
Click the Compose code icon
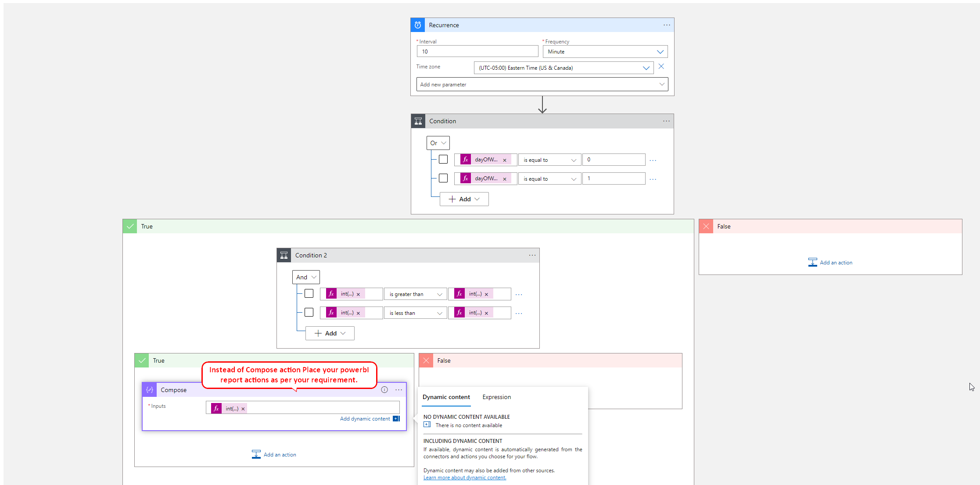149,389
